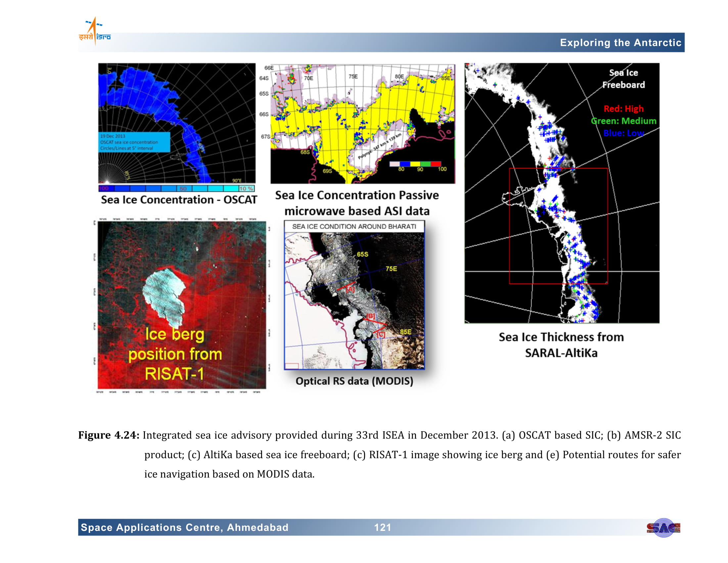Viewport: 728px width, 563px height.
Task: Click the 'Sea Ice Concentration - OSCAT' caption
Action: click(179, 199)
